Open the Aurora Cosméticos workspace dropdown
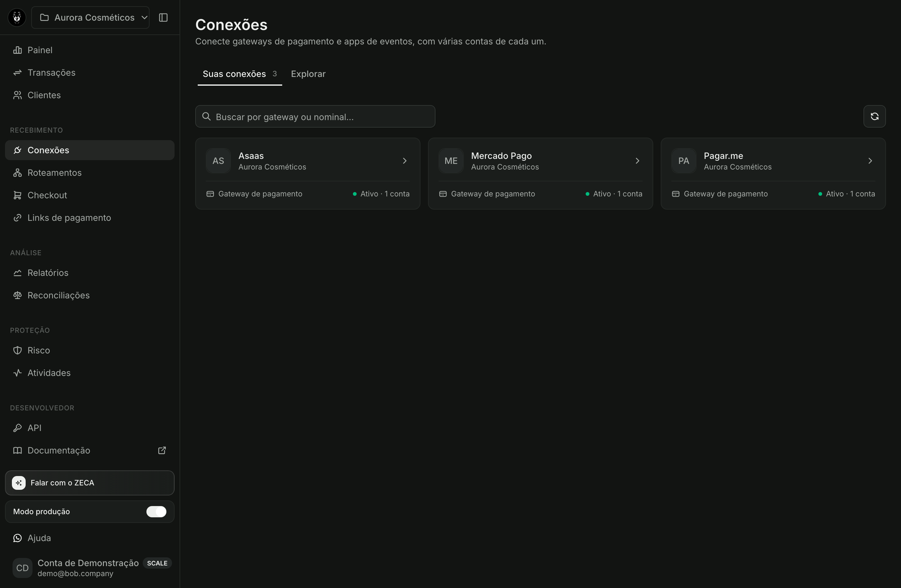 (90, 18)
